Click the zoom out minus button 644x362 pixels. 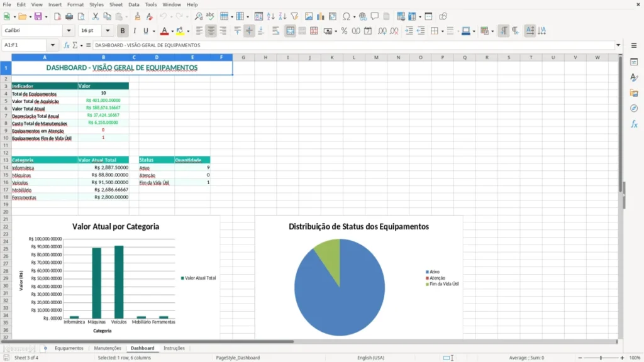point(580,358)
